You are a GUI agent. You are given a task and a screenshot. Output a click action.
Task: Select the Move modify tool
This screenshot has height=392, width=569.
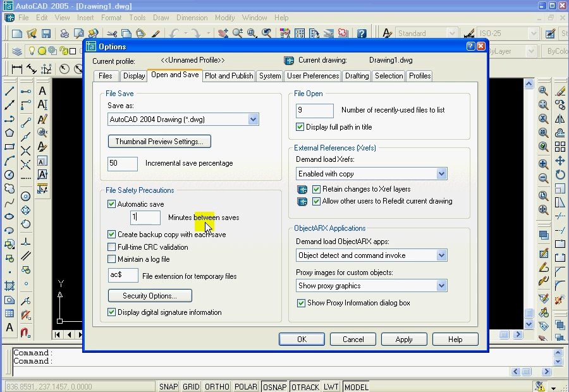pyautogui.click(x=560, y=161)
